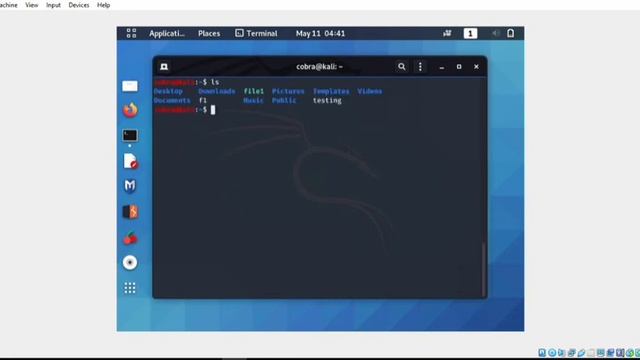
Task: Click the terminal vertical scrollbar
Action: (484, 269)
